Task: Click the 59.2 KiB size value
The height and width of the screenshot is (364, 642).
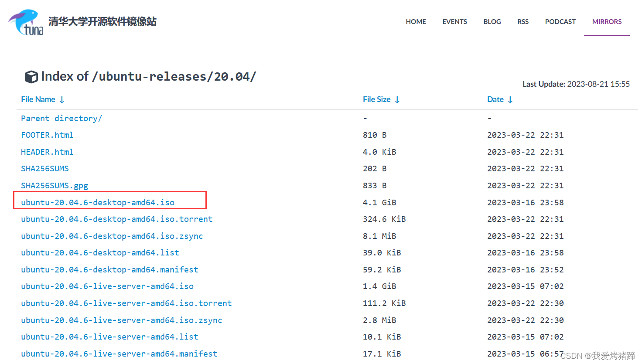Action: (x=382, y=270)
